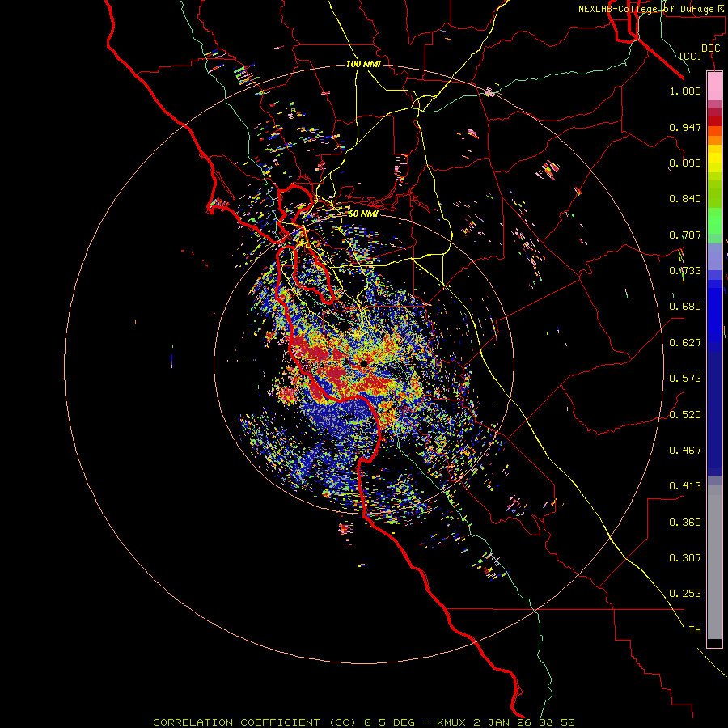
Task: Click the 0.413 scale value
Action: pos(685,486)
